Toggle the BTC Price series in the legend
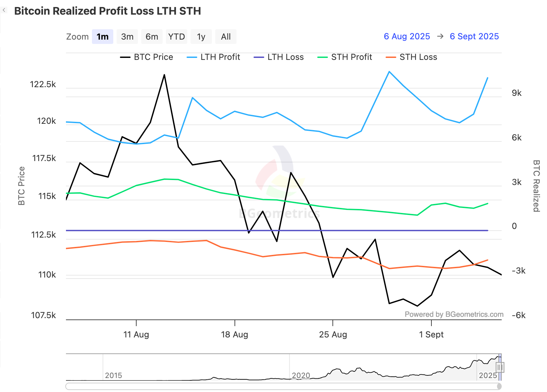The height and width of the screenshot is (392, 547). tap(147, 57)
